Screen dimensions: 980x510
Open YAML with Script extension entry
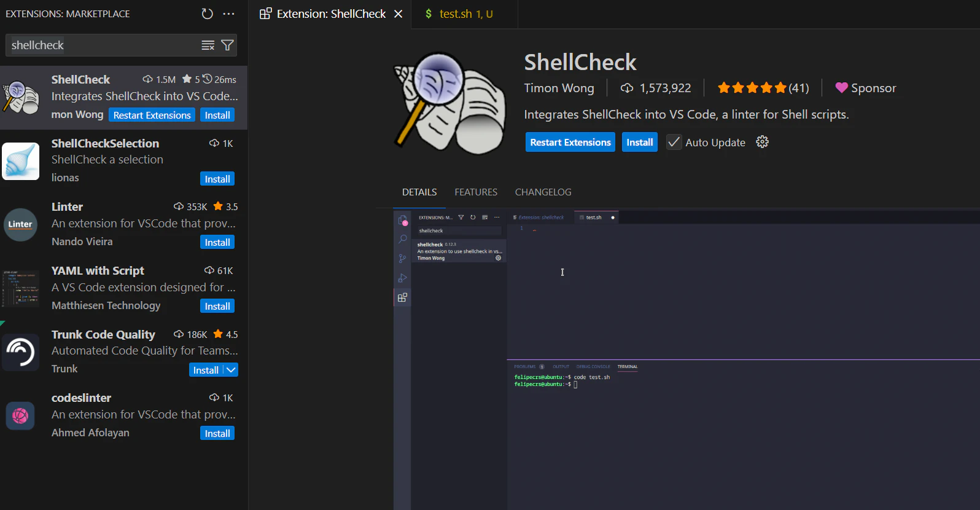123,288
